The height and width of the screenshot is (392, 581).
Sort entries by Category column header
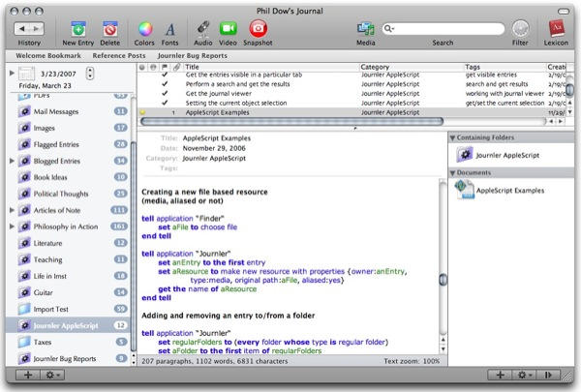[x=413, y=67]
